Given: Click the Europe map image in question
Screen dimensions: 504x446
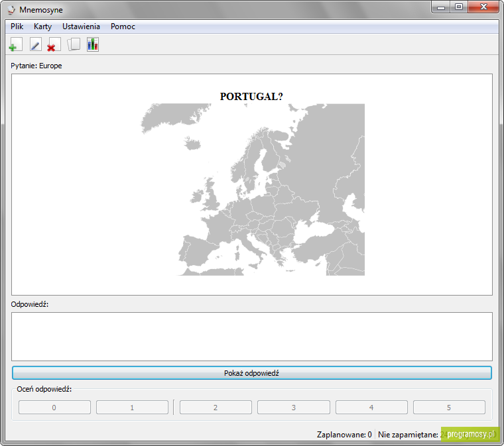Looking at the screenshot, I should 252,190.
